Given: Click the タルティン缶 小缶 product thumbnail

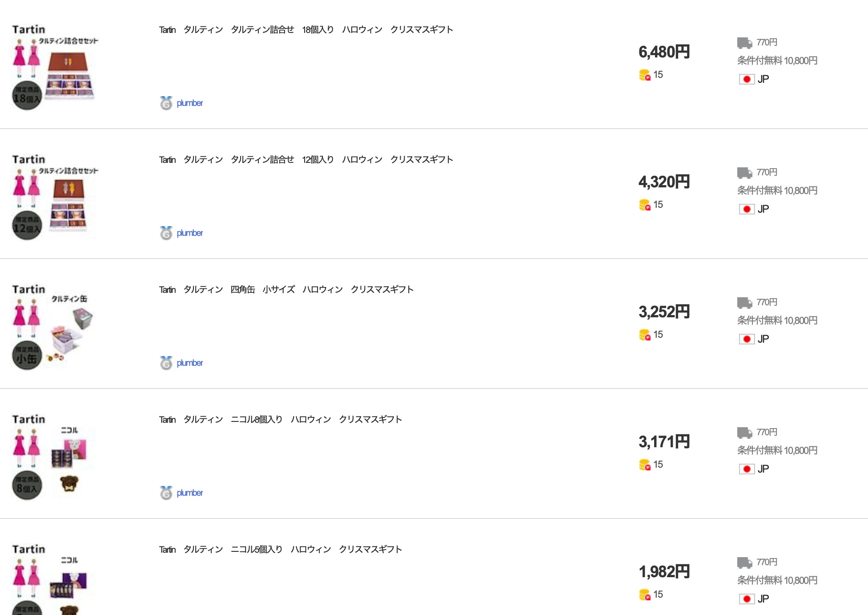Looking at the screenshot, I should pyautogui.click(x=55, y=327).
